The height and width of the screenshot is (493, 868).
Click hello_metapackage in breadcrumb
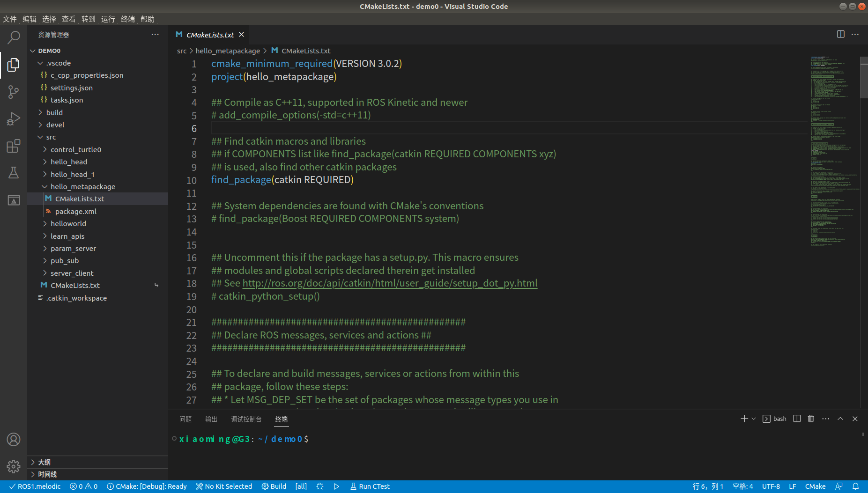[228, 51]
